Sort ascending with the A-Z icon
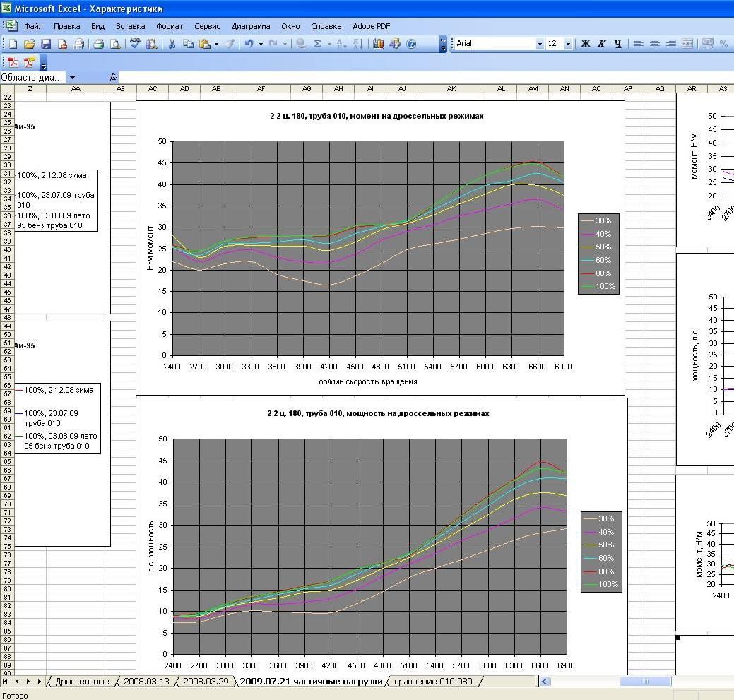This screenshot has height=700, width=734. tap(342, 44)
